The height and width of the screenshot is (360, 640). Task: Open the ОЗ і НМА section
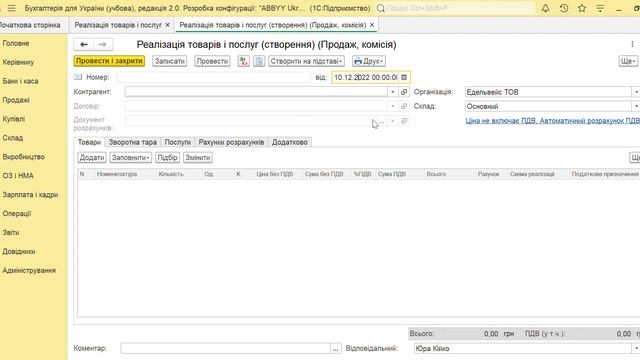(18, 176)
